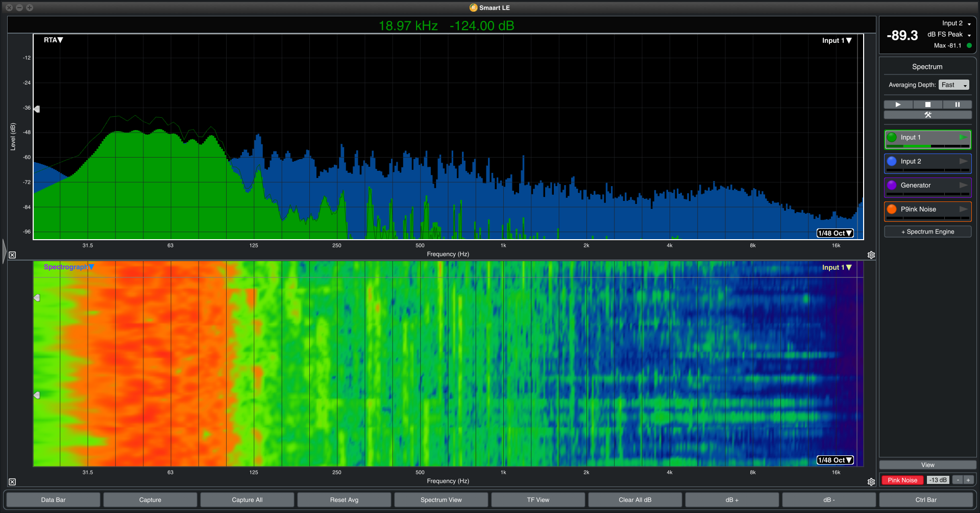Open Spectrograph Input 1 source dropdown
Screen dimensions: 980x513
[x=837, y=267]
